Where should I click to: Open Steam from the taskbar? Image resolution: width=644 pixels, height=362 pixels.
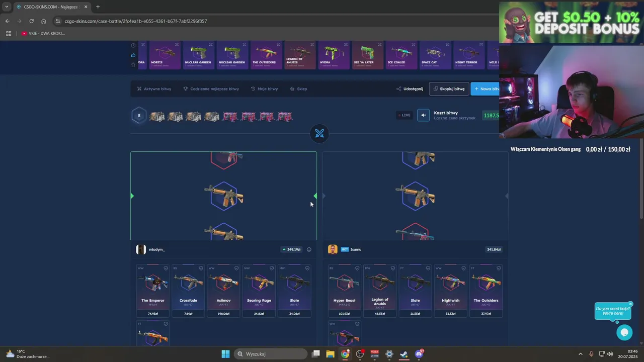[x=404, y=354]
